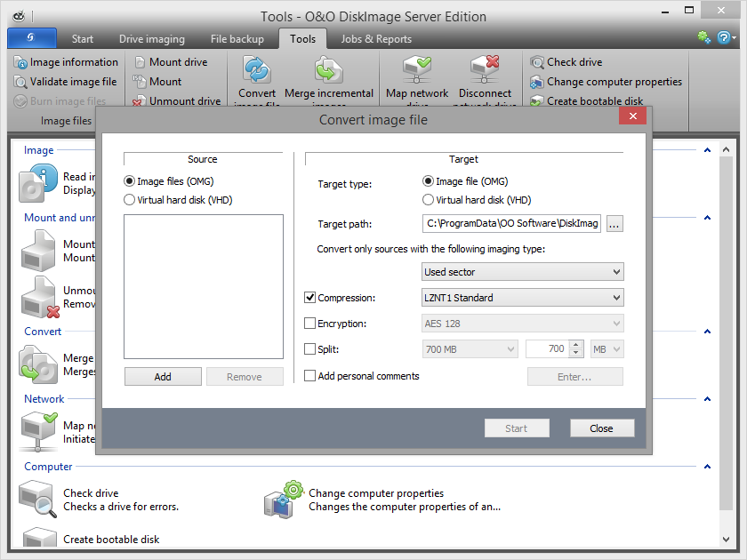Click the Target path input field
Viewport: 747px width, 560px height.
(x=511, y=224)
